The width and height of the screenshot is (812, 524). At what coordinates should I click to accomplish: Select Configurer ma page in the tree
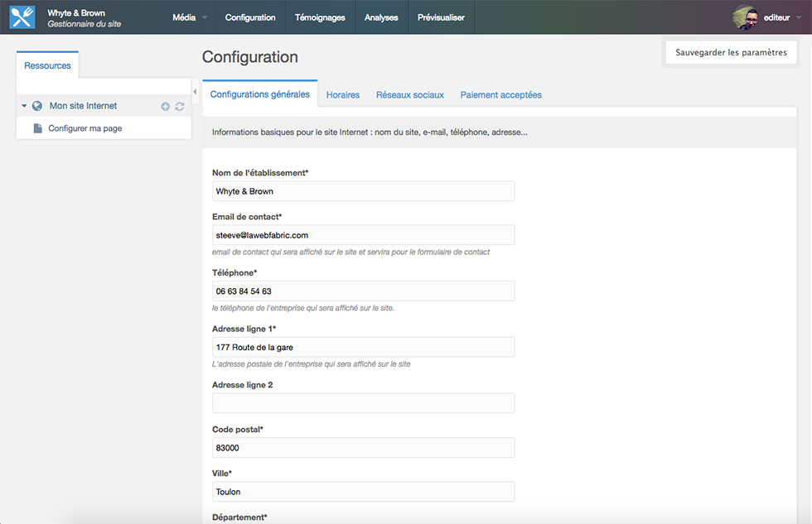(85, 128)
